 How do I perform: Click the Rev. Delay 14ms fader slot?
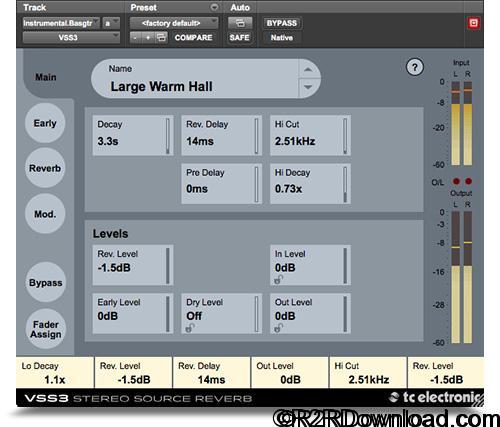point(211,372)
